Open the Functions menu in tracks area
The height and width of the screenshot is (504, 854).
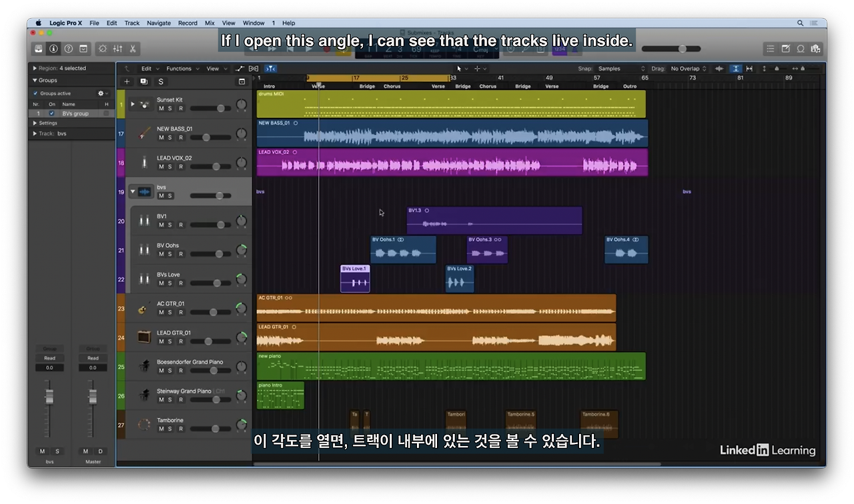point(181,69)
